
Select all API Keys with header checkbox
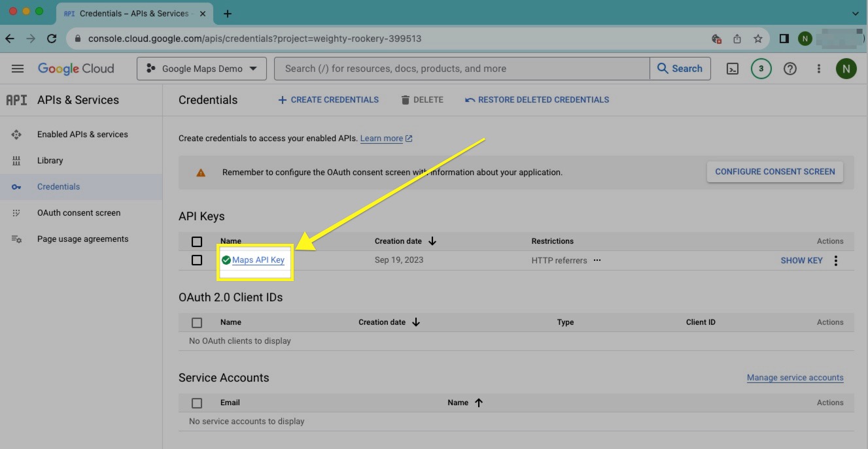click(197, 242)
